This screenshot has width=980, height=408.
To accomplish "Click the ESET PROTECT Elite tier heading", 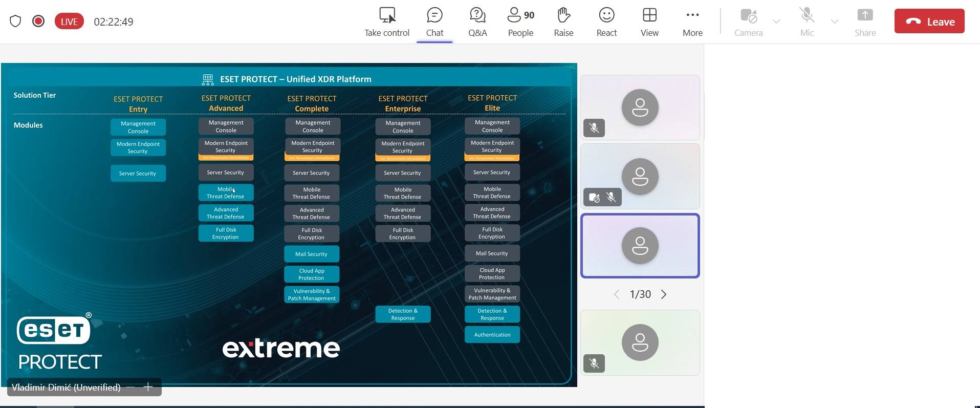I will 492,103.
